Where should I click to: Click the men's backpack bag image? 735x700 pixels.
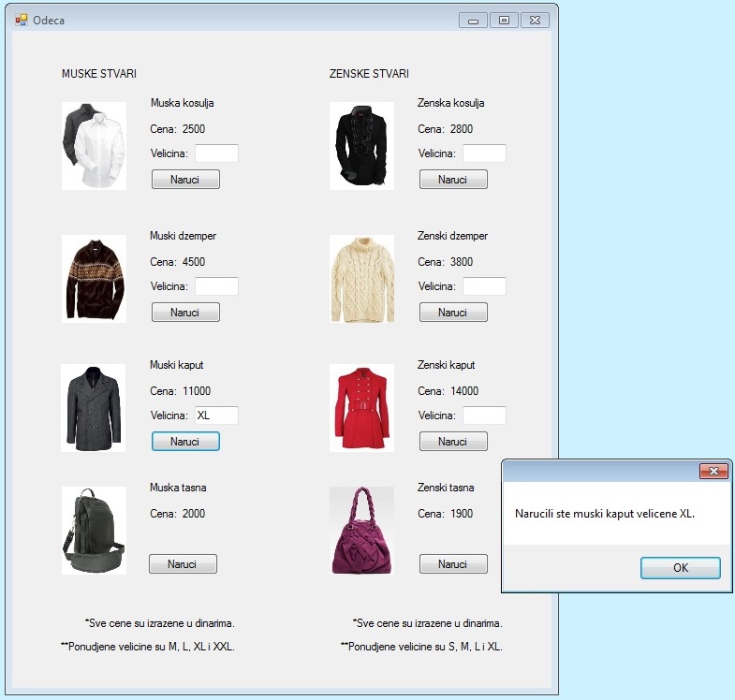94,531
